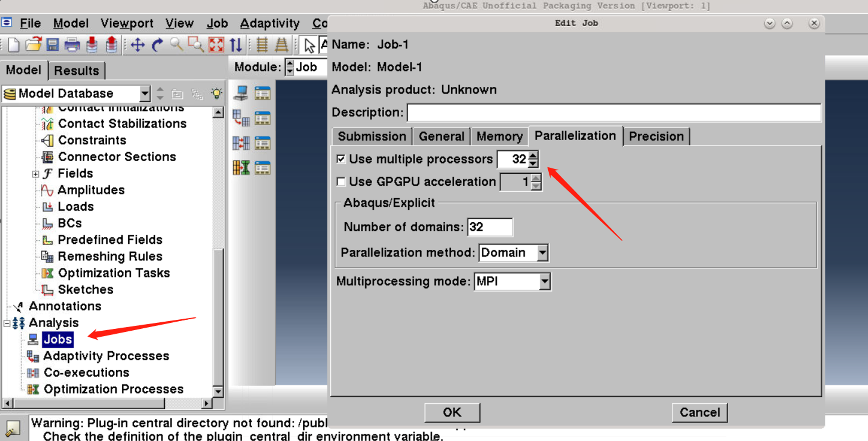Select the Magnify View tool

176,45
